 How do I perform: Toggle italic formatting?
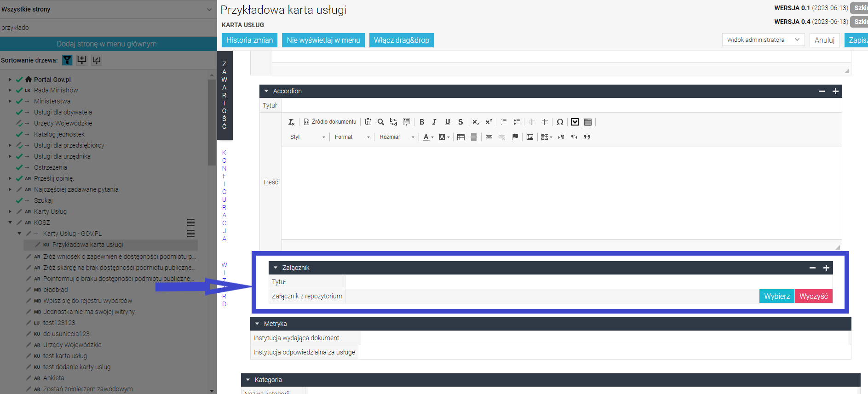click(x=434, y=122)
